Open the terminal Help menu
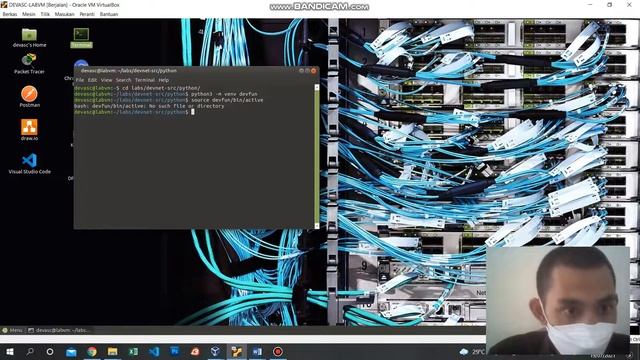The width and height of the screenshot is (640, 360). pyautogui.click(x=163, y=80)
